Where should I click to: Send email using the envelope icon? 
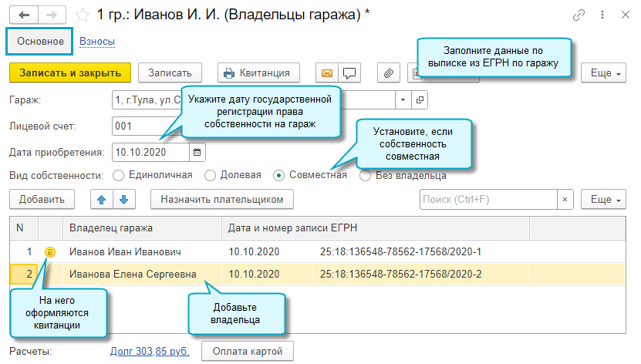[326, 73]
